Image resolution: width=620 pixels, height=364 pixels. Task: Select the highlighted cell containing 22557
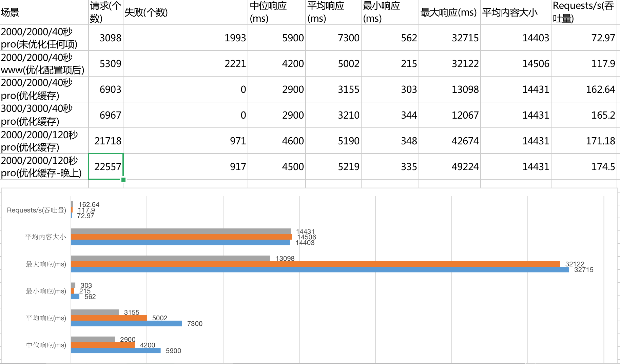105,166
